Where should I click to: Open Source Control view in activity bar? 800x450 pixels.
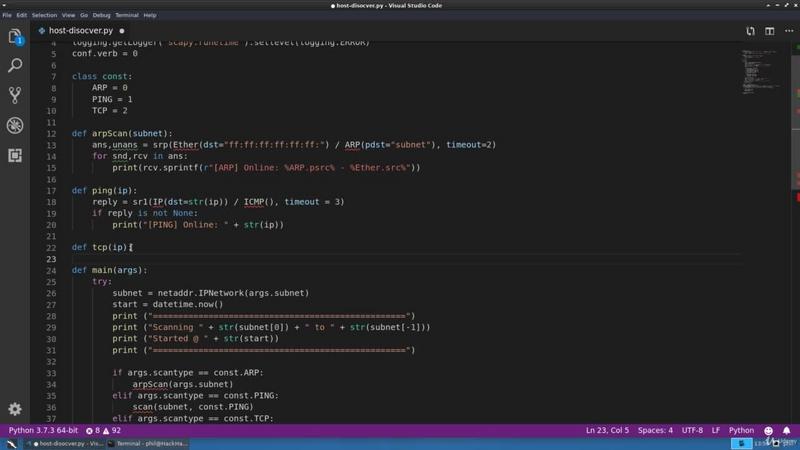[x=15, y=95]
